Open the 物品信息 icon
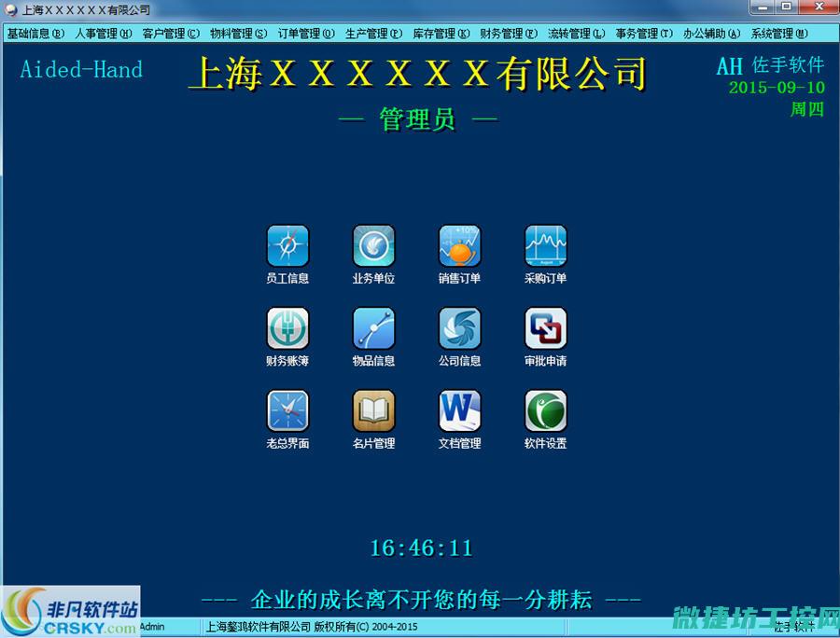 point(373,328)
